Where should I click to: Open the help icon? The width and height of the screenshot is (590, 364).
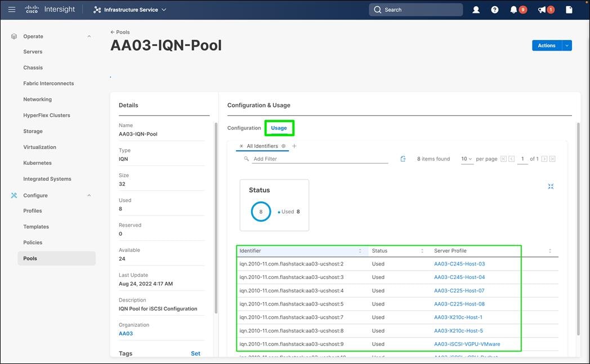click(494, 10)
